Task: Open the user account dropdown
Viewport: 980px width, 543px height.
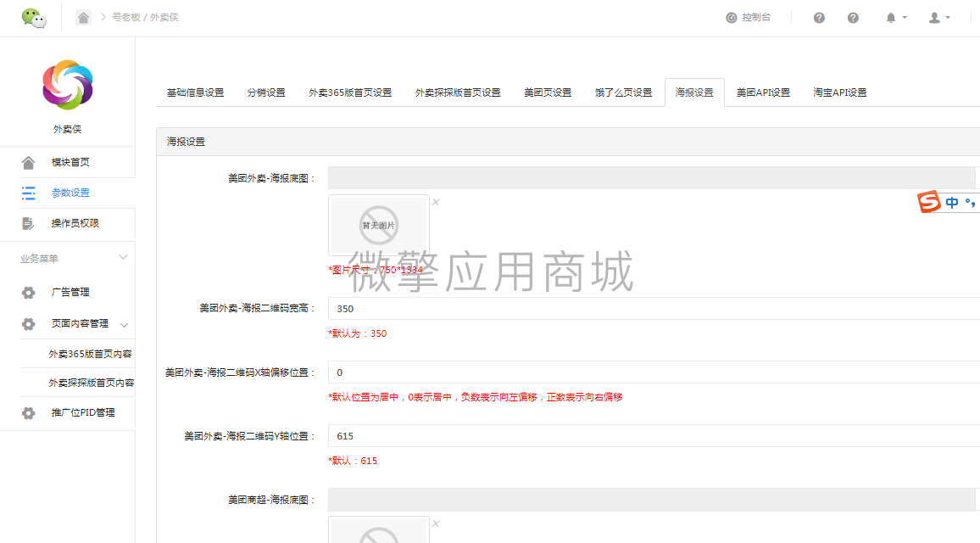Action: click(x=938, y=18)
